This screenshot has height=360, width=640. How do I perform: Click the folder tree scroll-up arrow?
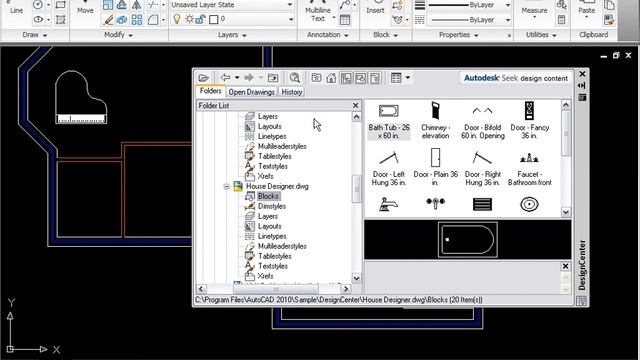pyautogui.click(x=356, y=117)
